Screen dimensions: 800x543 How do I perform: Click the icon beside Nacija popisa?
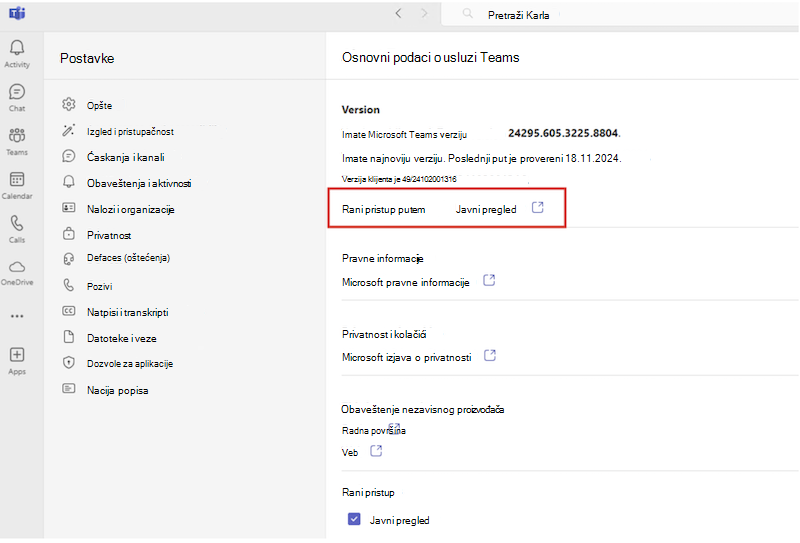[x=69, y=389]
